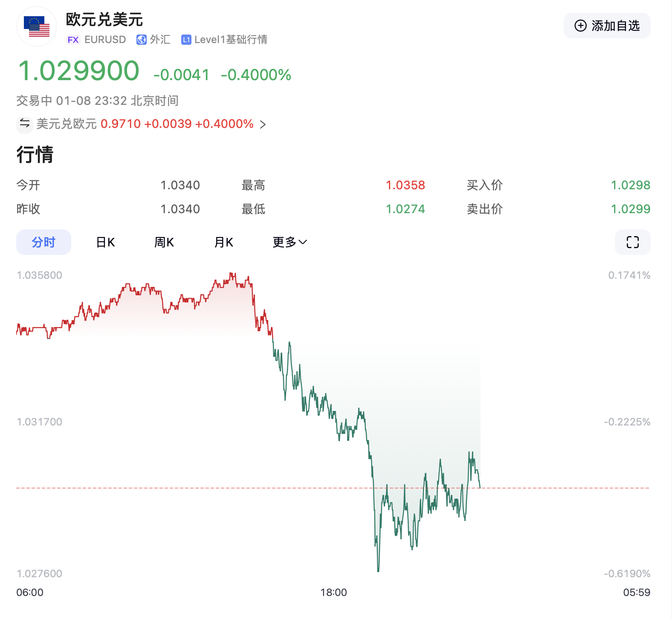Switch to the 日K daily chart tab
The height and width of the screenshot is (619, 672).
coord(105,242)
